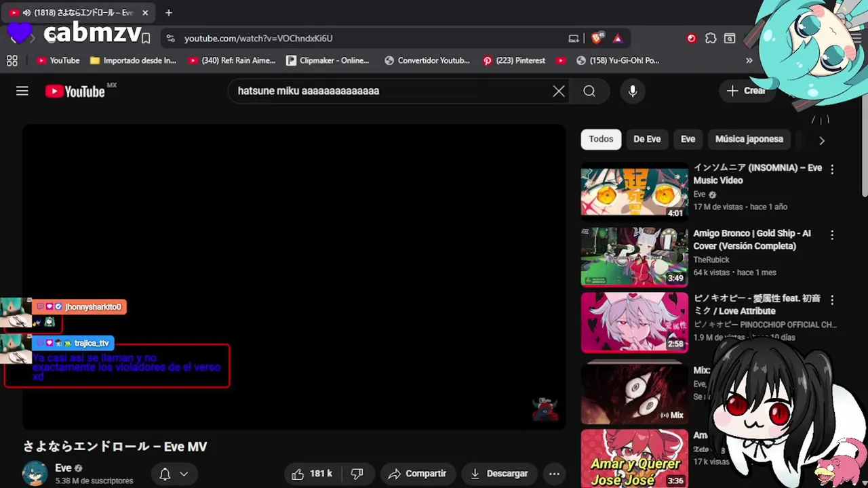Clear the search box with the X icon
Viewport: 868px width, 488px height.
pos(559,91)
